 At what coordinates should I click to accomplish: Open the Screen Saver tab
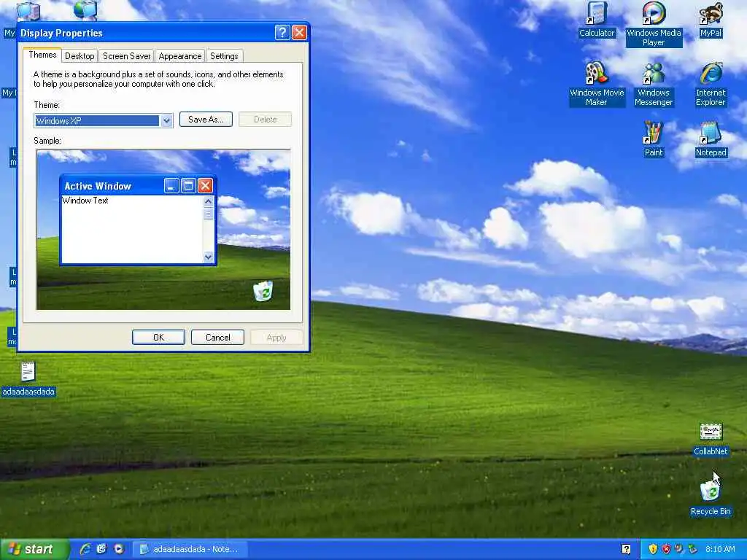coord(127,56)
